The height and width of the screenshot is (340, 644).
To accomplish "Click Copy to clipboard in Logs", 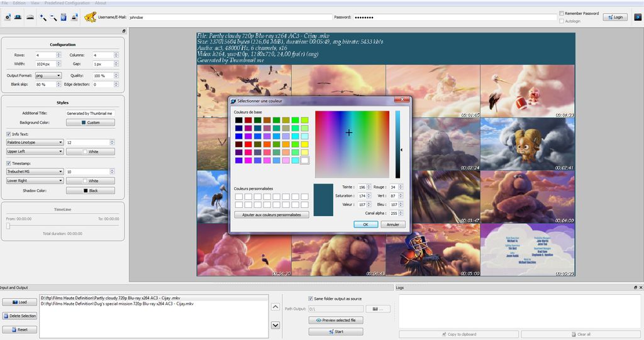I will click(459, 334).
